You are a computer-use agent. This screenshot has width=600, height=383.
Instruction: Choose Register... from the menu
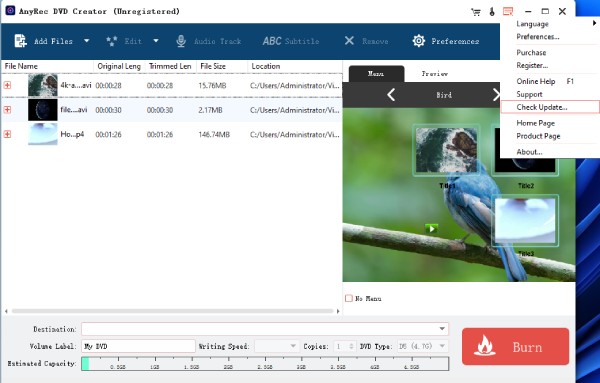(x=549, y=65)
